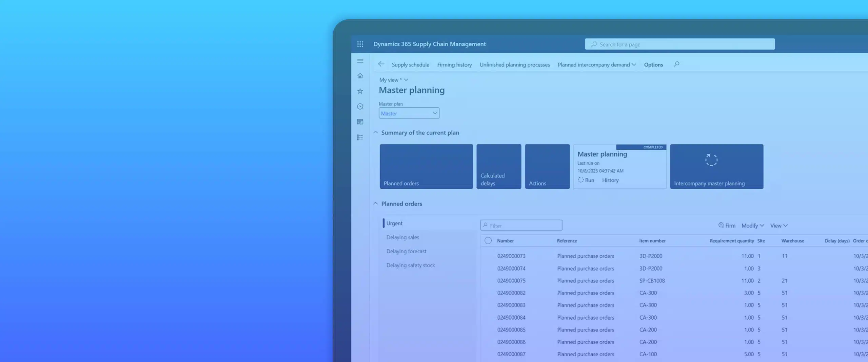The width and height of the screenshot is (868, 362).
Task: Click the action bar search magnifier icon
Action: (676, 64)
